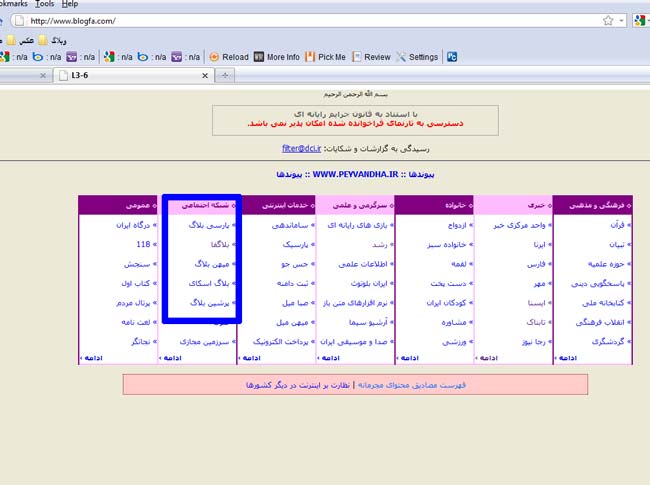Open the ثبت دامنه link

(x=293, y=284)
